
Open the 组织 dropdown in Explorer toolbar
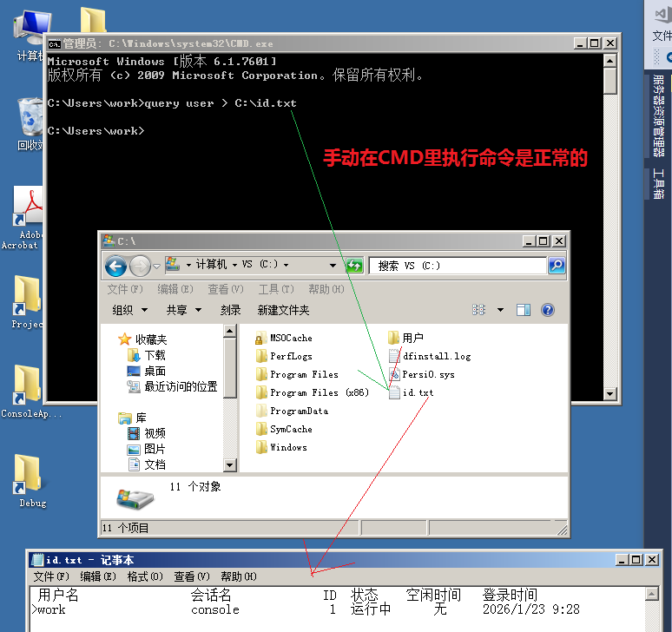click(x=129, y=310)
